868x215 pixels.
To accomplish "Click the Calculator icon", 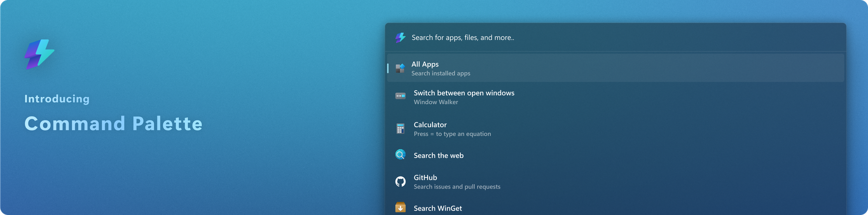I will [x=401, y=129].
